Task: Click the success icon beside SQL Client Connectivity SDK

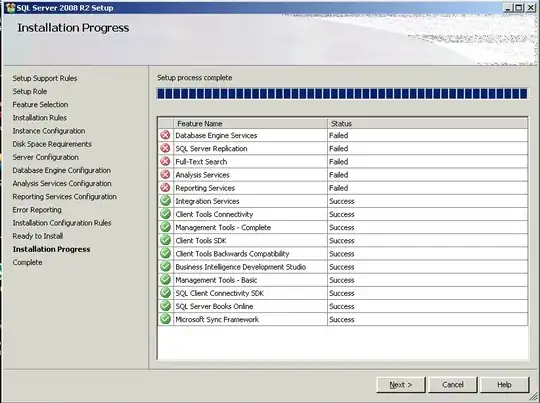Action: pos(165,292)
